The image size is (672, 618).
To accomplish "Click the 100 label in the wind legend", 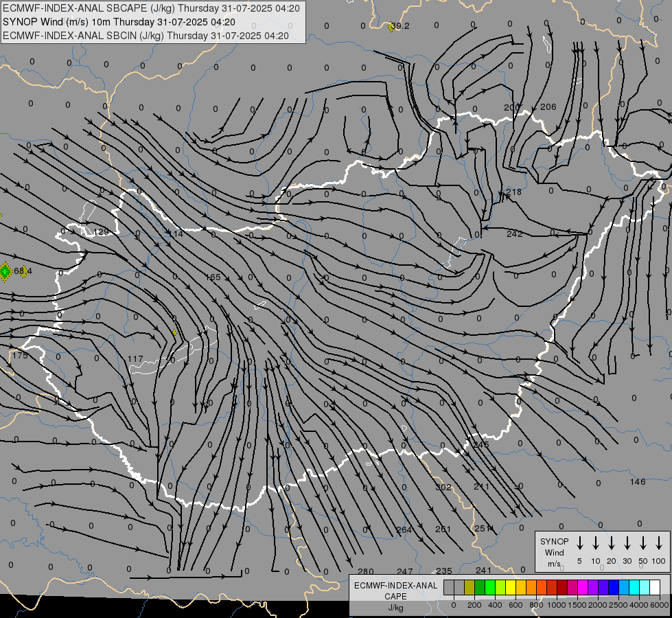I will pyautogui.click(x=659, y=561).
